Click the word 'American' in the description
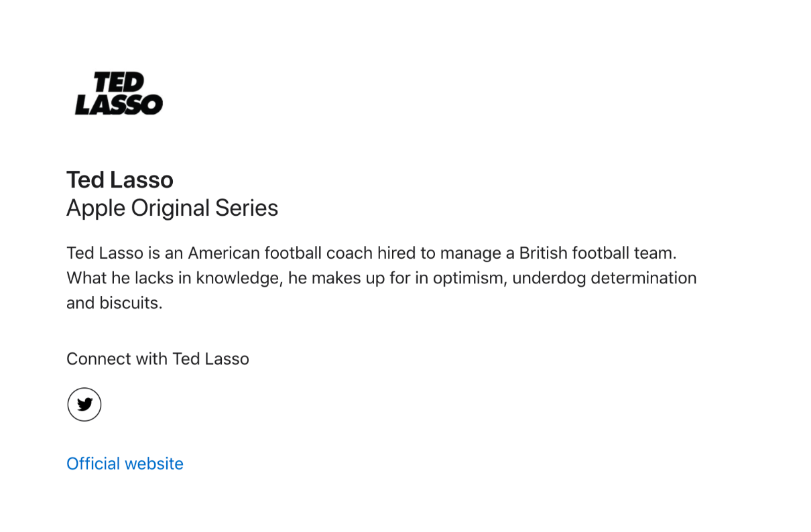Screen dimensions: 811x532 point(224,253)
